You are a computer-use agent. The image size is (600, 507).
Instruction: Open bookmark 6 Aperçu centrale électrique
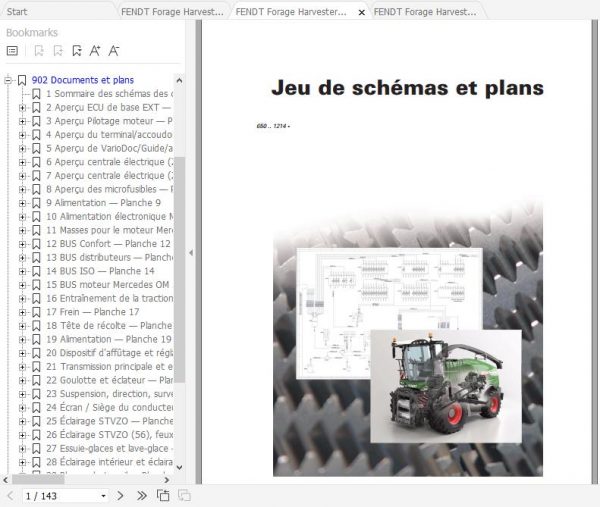pyautogui.click(x=109, y=162)
